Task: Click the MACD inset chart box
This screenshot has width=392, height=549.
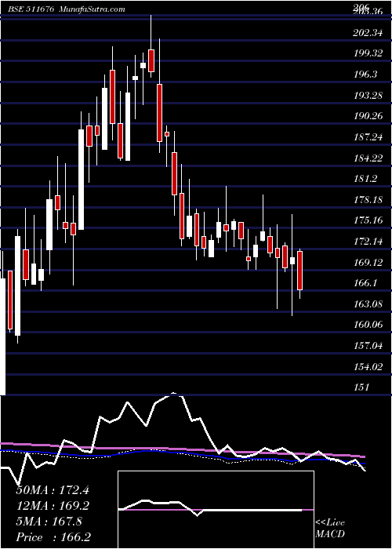Action: [216, 510]
